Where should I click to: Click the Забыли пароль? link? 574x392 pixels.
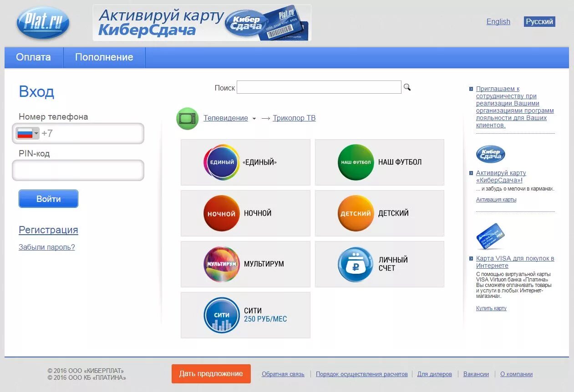[x=47, y=247]
